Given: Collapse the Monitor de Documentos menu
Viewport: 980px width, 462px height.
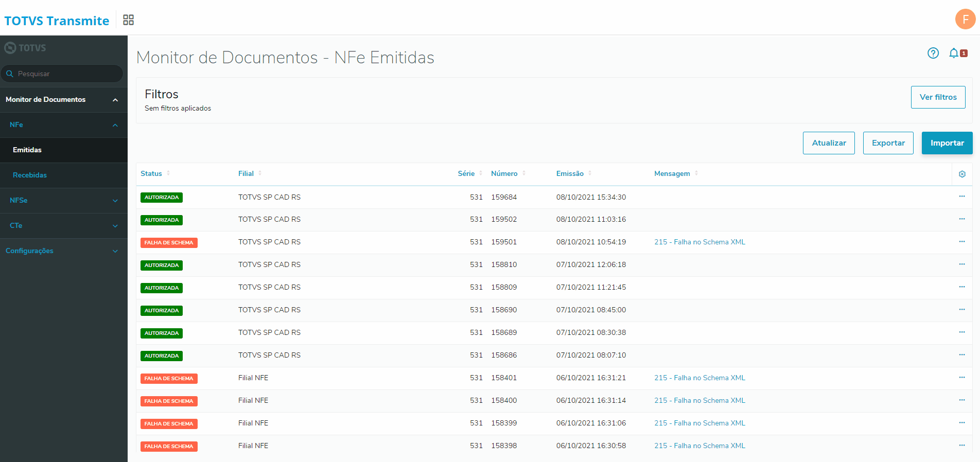Looking at the screenshot, I should [115, 100].
